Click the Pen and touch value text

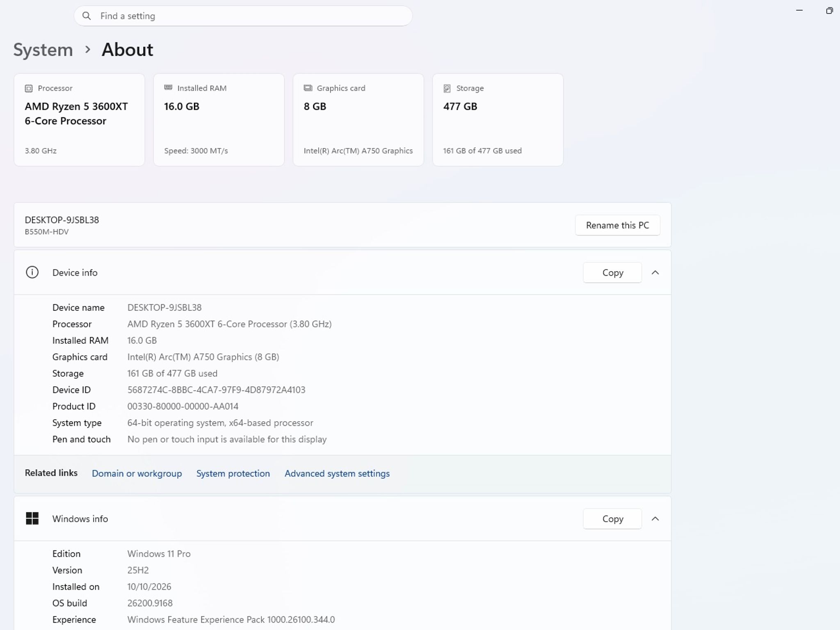pos(227,439)
